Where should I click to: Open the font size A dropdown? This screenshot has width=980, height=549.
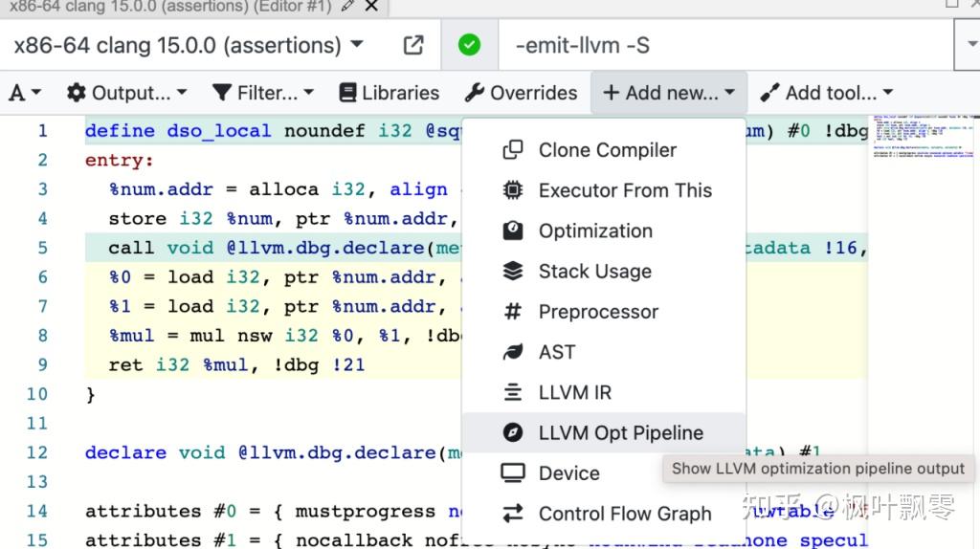click(25, 93)
